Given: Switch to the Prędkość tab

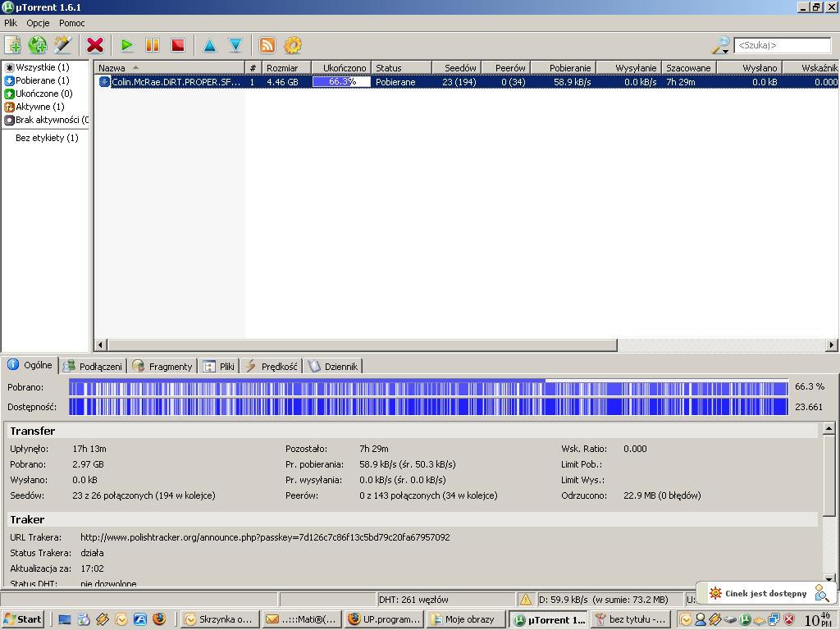Looking at the screenshot, I should [271, 367].
